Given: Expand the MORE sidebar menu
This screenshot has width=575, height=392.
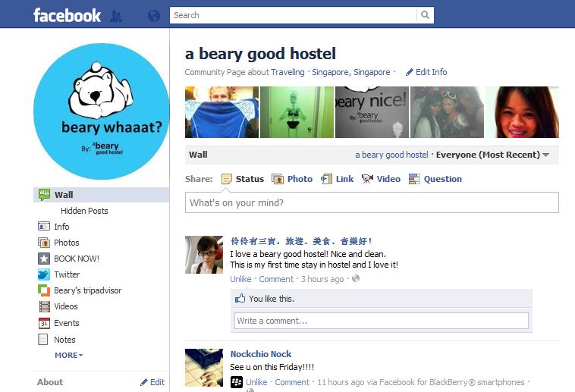Looking at the screenshot, I should [68, 356].
